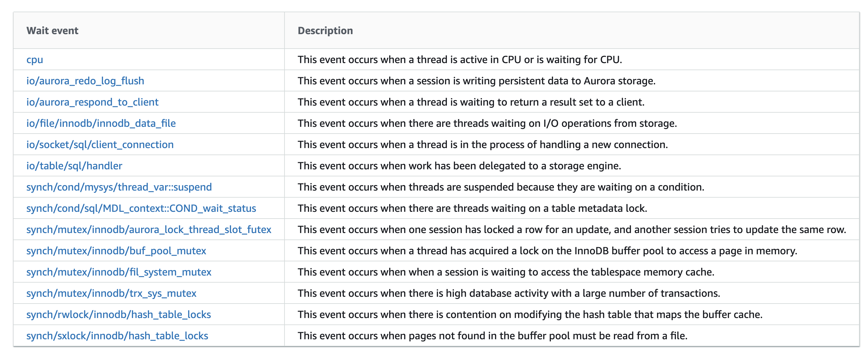Click the description about handling a new connection
868x356 pixels.
(x=483, y=144)
